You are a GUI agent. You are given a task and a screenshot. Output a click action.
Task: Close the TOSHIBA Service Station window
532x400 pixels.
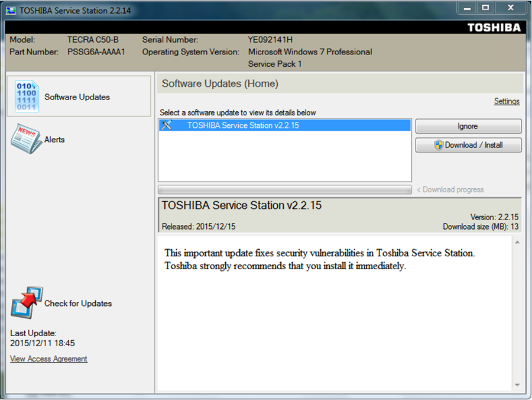(x=511, y=8)
